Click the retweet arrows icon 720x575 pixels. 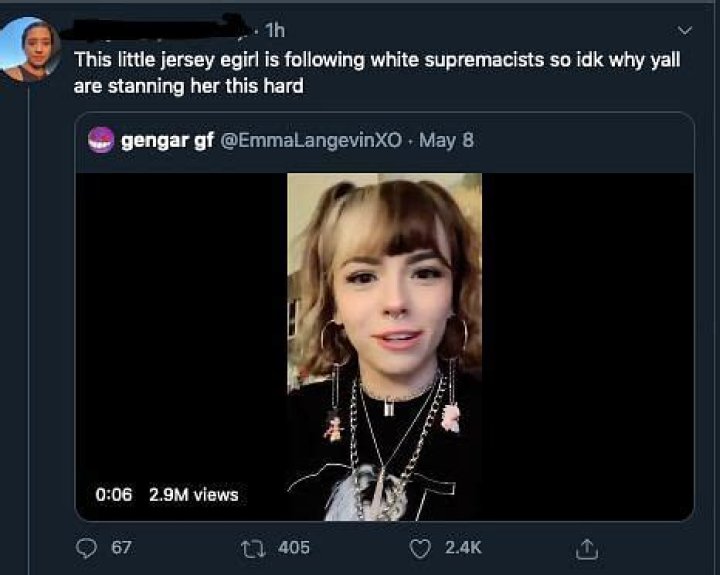pyautogui.click(x=252, y=547)
